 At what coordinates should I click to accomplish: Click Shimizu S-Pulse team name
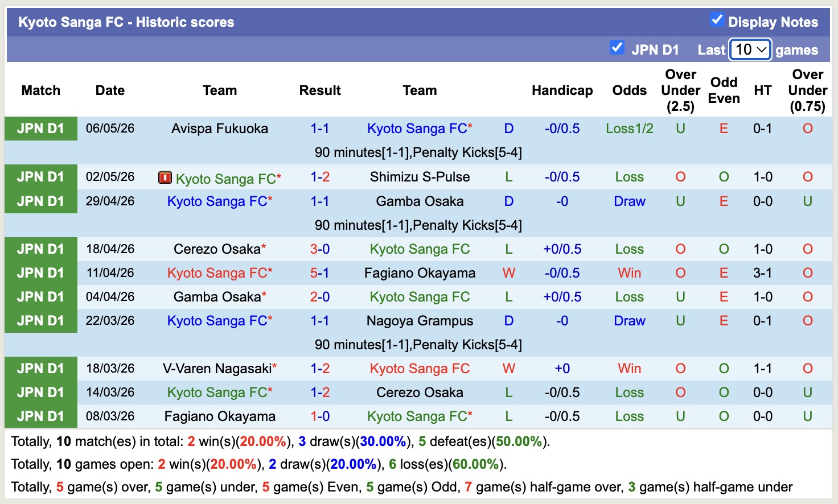(x=420, y=177)
